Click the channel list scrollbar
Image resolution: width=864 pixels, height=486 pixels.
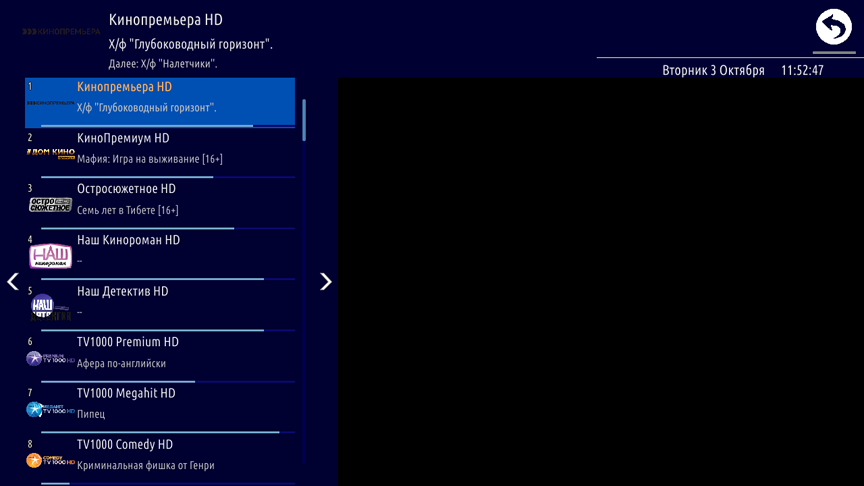click(304, 120)
